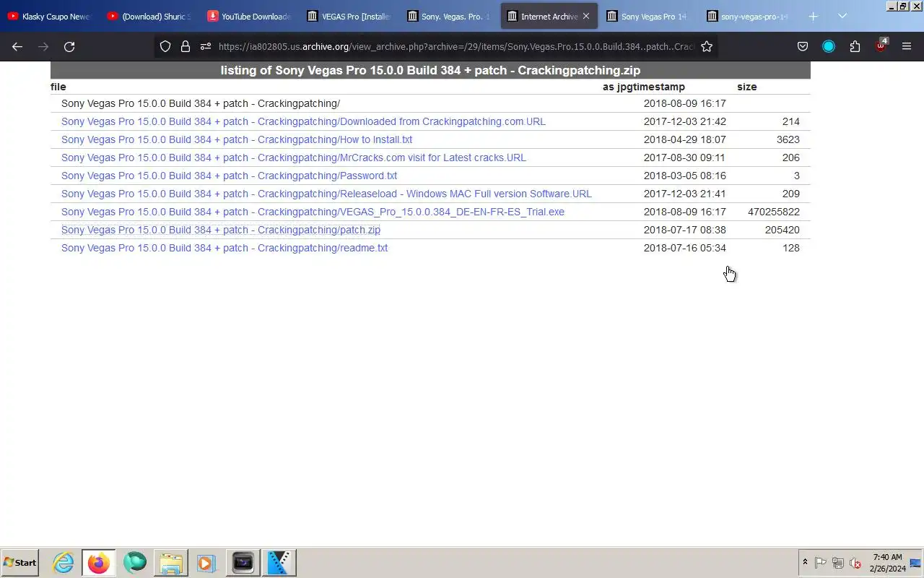
Task: Click the taskbar clock 7:40 AM
Action: pyautogui.click(x=887, y=562)
